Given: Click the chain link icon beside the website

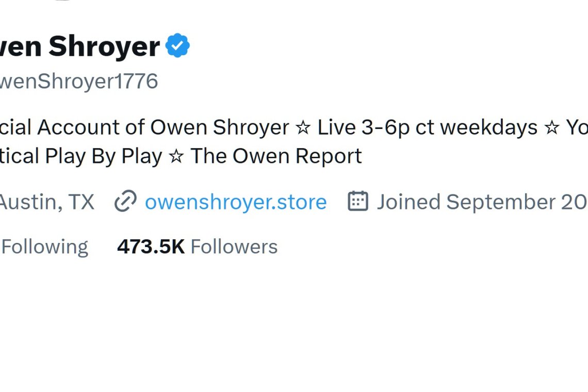Looking at the screenshot, I should (125, 201).
